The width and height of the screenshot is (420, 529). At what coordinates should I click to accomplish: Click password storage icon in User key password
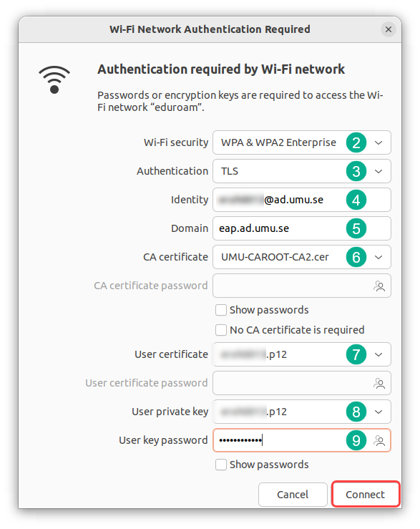coord(379,441)
